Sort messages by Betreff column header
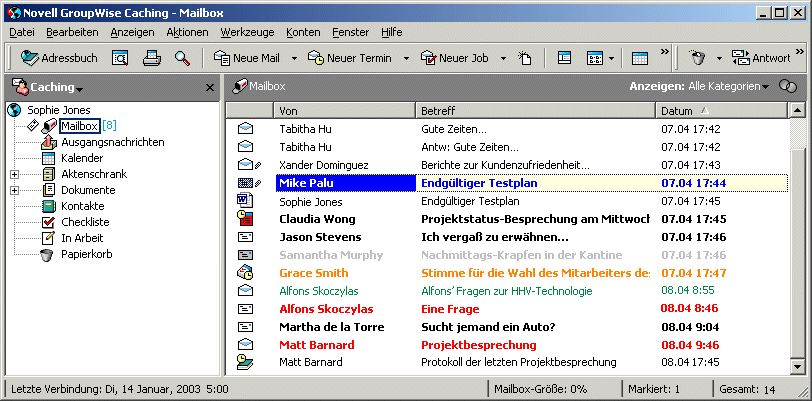Screen dimensions: 812x401 click(x=536, y=111)
